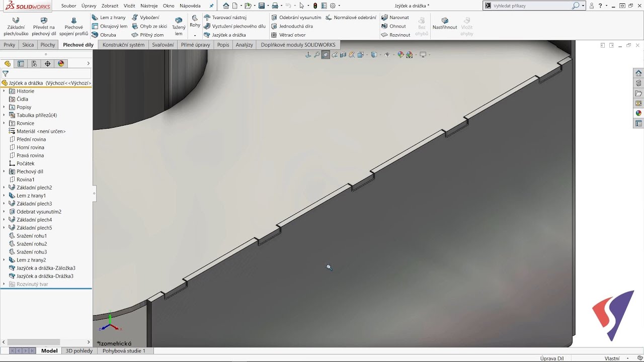The width and height of the screenshot is (644, 362).
Task: Select the Jazýček a drážka tool
Action: coord(225,35)
